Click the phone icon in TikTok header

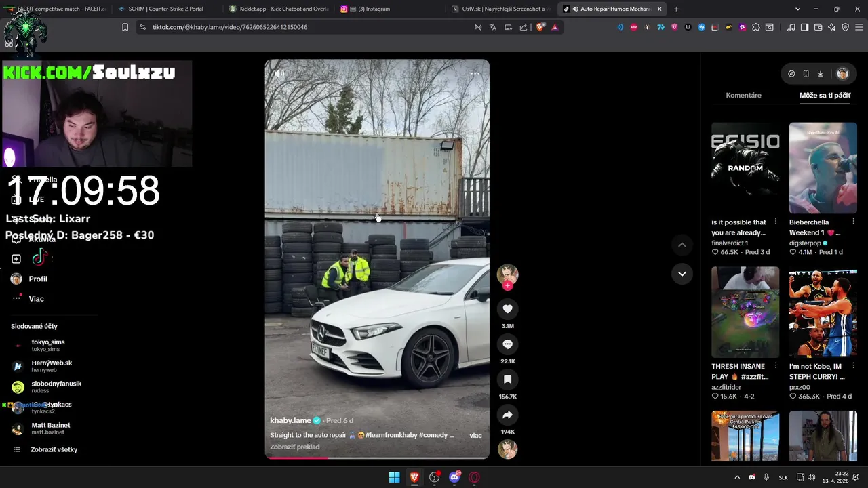coord(806,74)
